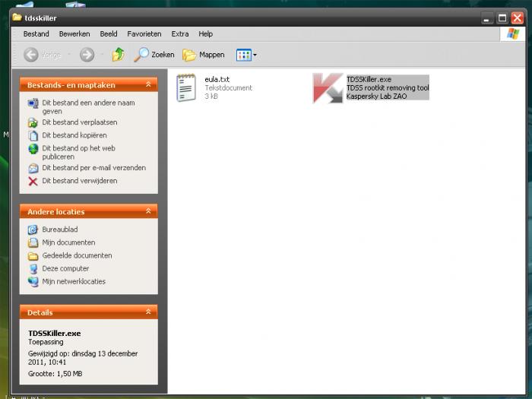Viewport: 532px width, 399px height.
Task: Click the e-mail envelope icon
Action: tap(33, 168)
